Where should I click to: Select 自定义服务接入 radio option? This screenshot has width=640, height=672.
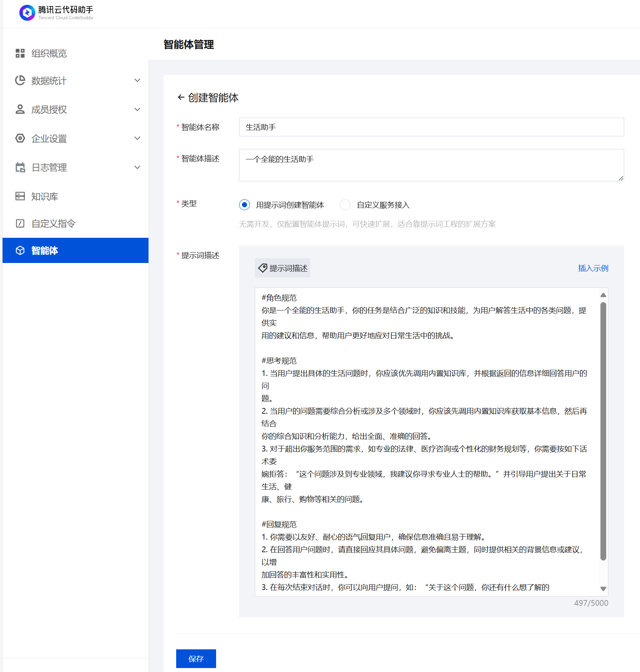pyautogui.click(x=345, y=205)
